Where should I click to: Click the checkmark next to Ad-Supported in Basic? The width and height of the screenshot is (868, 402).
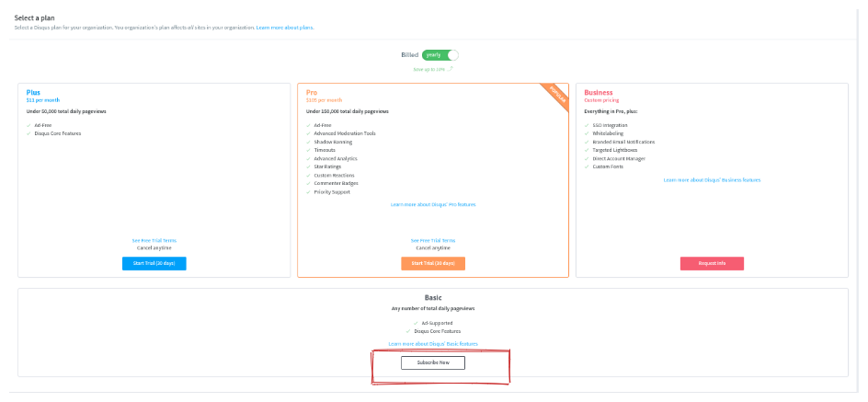[416, 323]
